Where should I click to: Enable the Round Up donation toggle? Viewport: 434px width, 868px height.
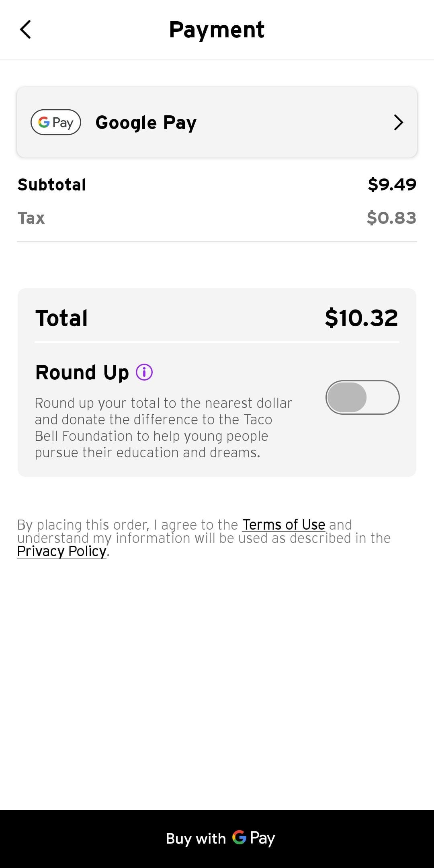(362, 397)
